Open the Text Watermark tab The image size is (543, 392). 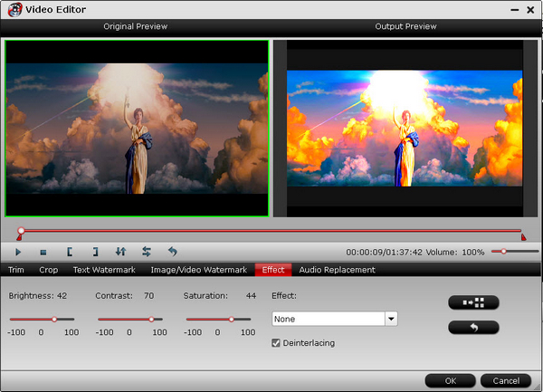point(104,270)
